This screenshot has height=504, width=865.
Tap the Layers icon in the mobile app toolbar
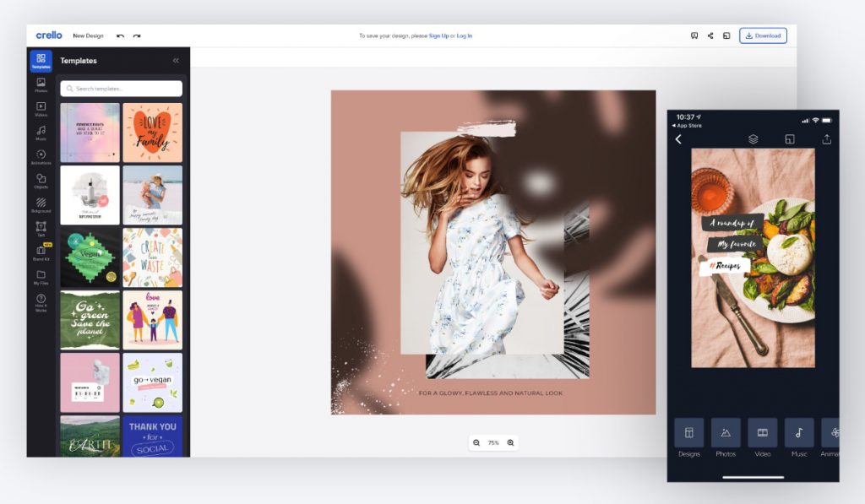tap(753, 139)
